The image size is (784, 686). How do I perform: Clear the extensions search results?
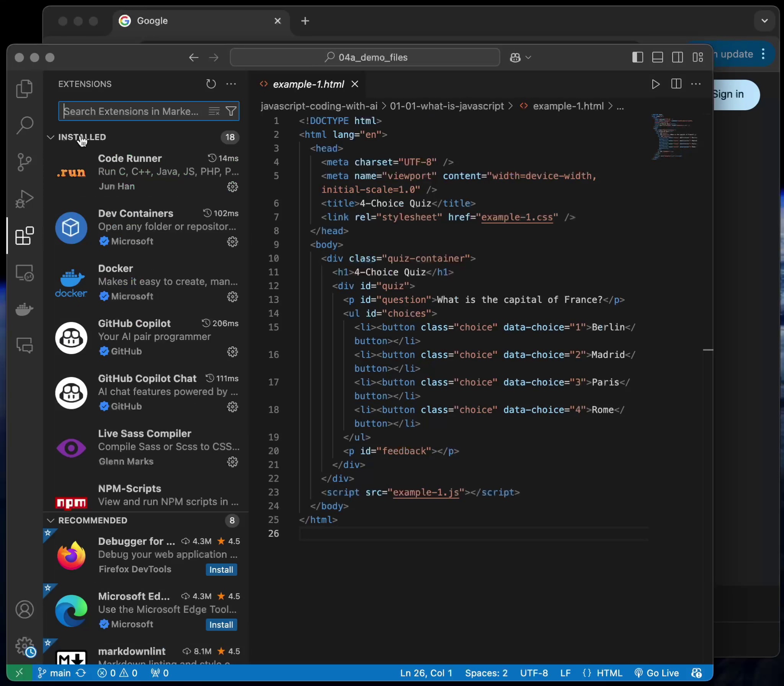click(x=214, y=111)
